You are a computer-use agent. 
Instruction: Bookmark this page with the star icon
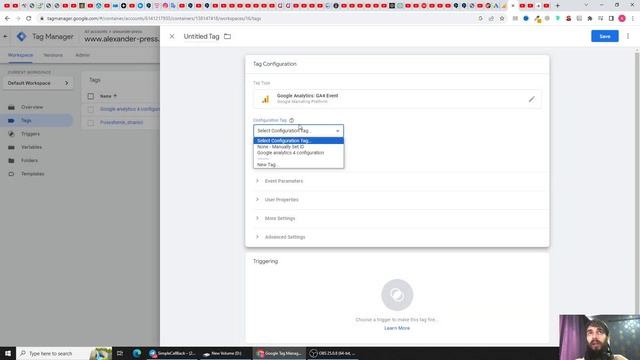pyautogui.click(x=502, y=18)
